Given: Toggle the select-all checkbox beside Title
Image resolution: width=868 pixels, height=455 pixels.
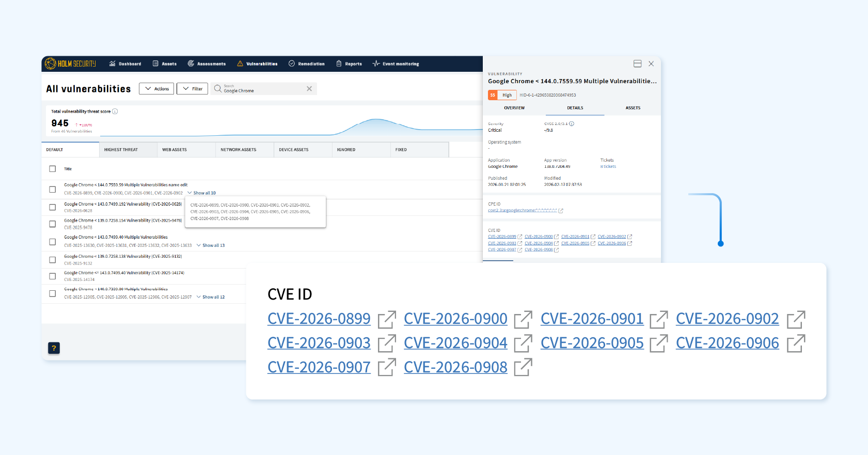Looking at the screenshot, I should click(52, 169).
